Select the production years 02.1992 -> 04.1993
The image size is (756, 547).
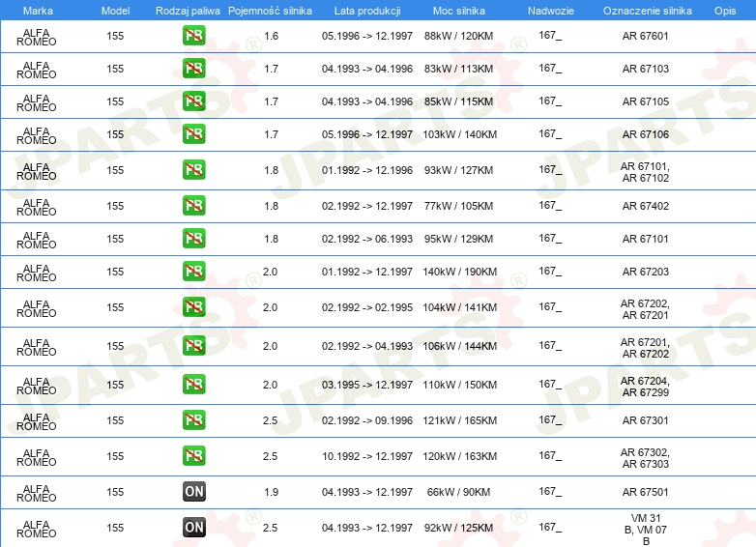[367, 346]
